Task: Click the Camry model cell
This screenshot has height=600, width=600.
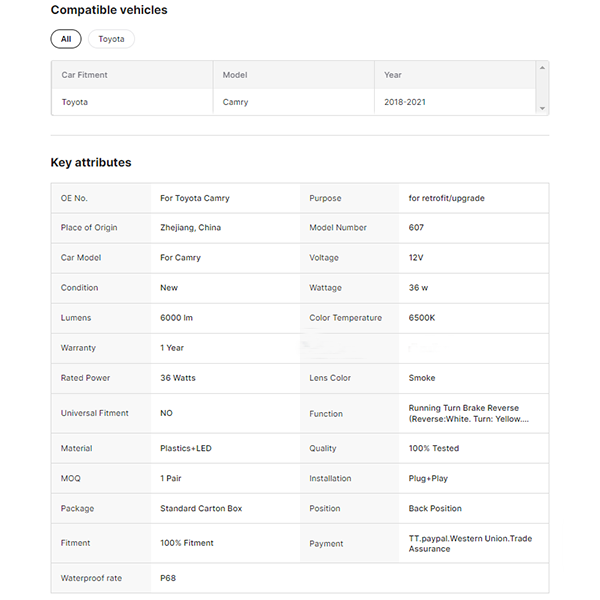Action: point(235,102)
